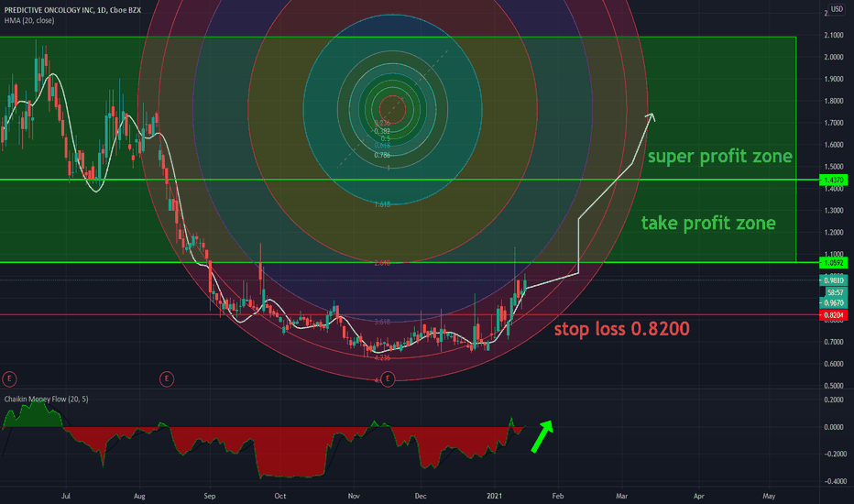854x504 pixels.
Task: Click the 1.7000 price axis value
Action: tap(834, 123)
